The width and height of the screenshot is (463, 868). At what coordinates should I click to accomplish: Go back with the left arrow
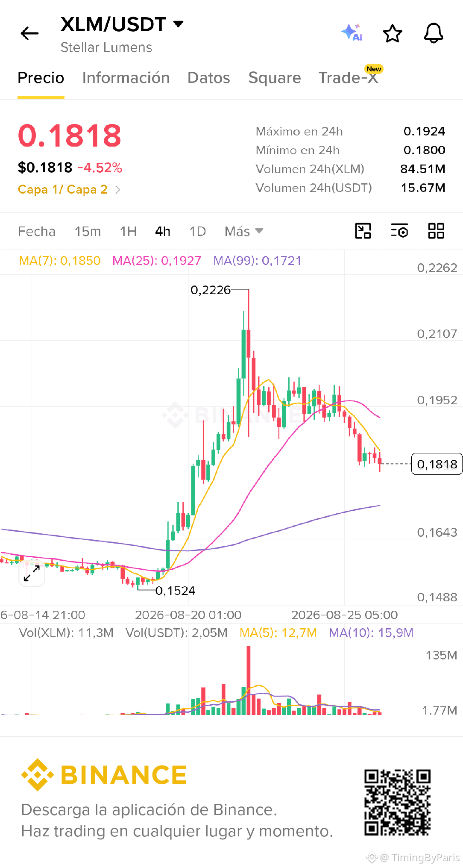(x=29, y=33)
